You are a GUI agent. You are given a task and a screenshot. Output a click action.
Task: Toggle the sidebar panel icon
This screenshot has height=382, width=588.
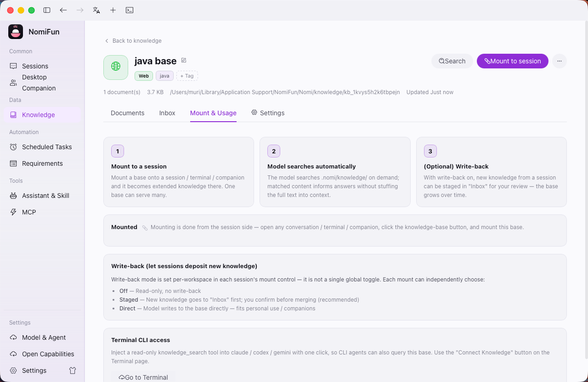[x=47, y=10]
